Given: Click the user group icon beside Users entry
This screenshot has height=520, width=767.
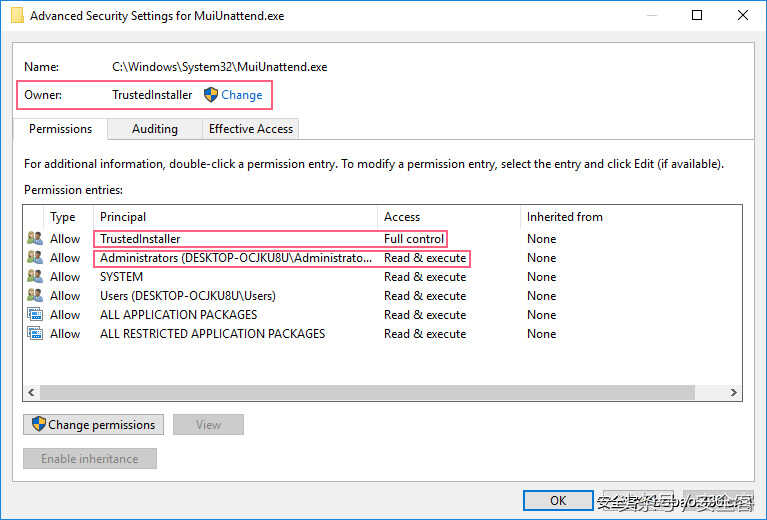Looking at the screenshot, I should (x=35, y=296).
